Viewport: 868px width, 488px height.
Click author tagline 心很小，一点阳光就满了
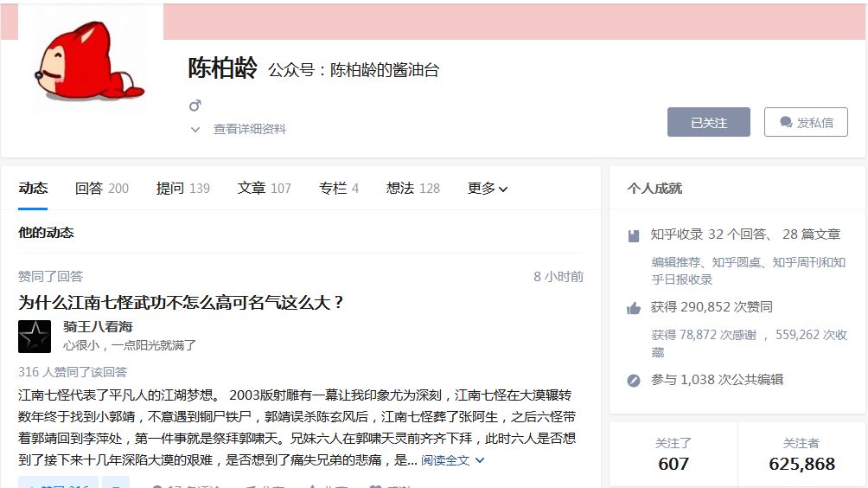[x=130, y=345]
